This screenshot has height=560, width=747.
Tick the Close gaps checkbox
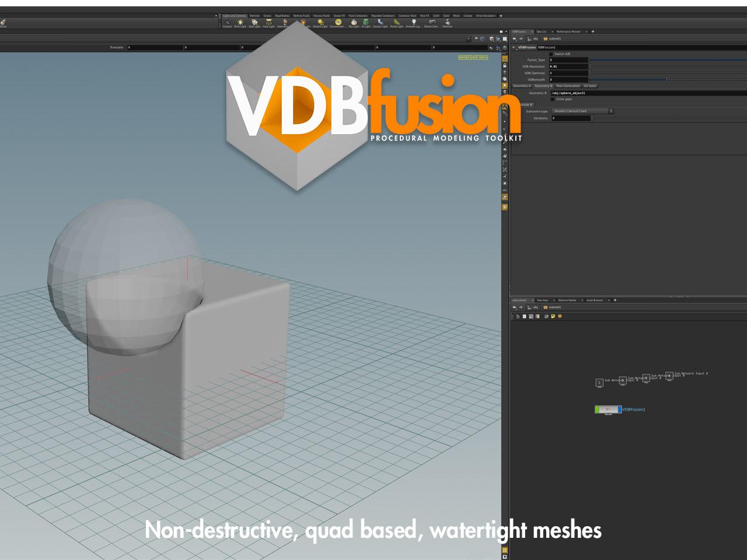tap(553, 99)
